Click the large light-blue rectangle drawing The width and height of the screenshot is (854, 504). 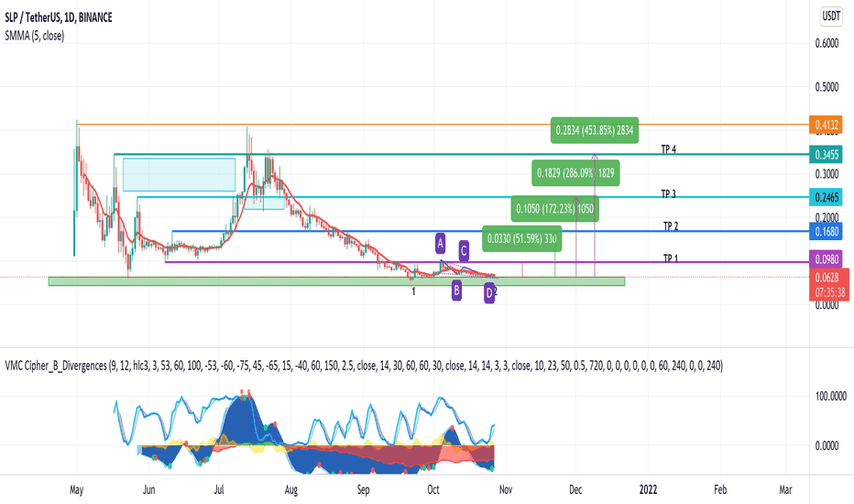(180, 175)
